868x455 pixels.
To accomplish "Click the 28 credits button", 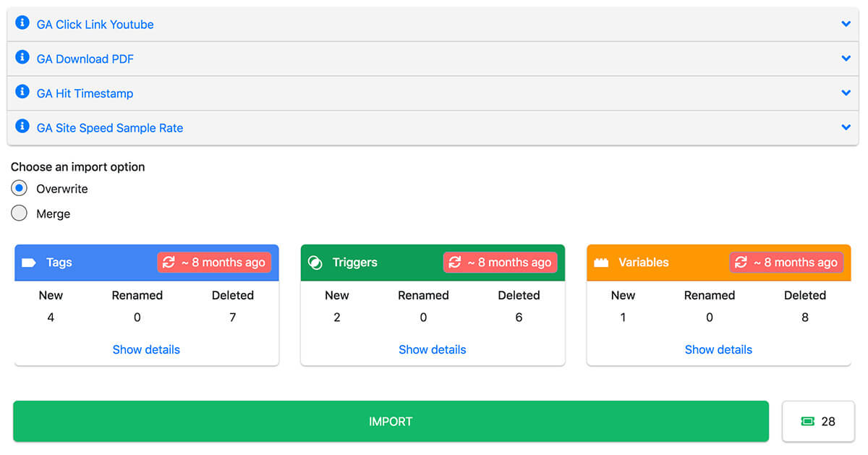I will pyautogui.click(x=818, y=421).
